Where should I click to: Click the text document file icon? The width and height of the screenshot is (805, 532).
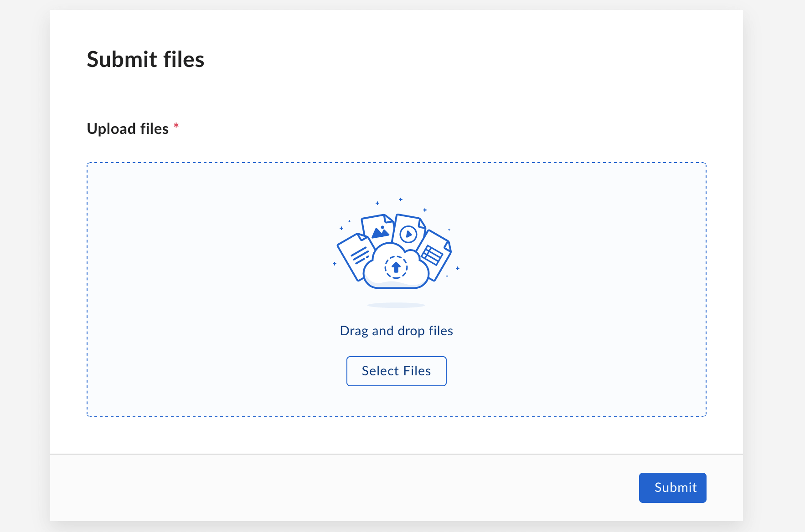(355, 256)
